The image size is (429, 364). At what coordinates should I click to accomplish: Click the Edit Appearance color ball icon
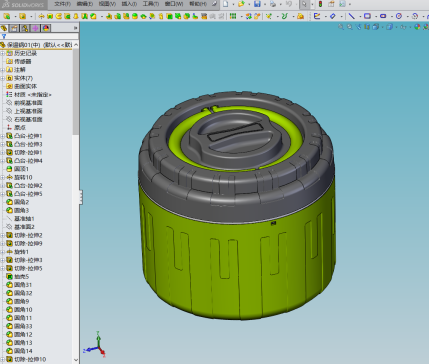pos(417,27)
